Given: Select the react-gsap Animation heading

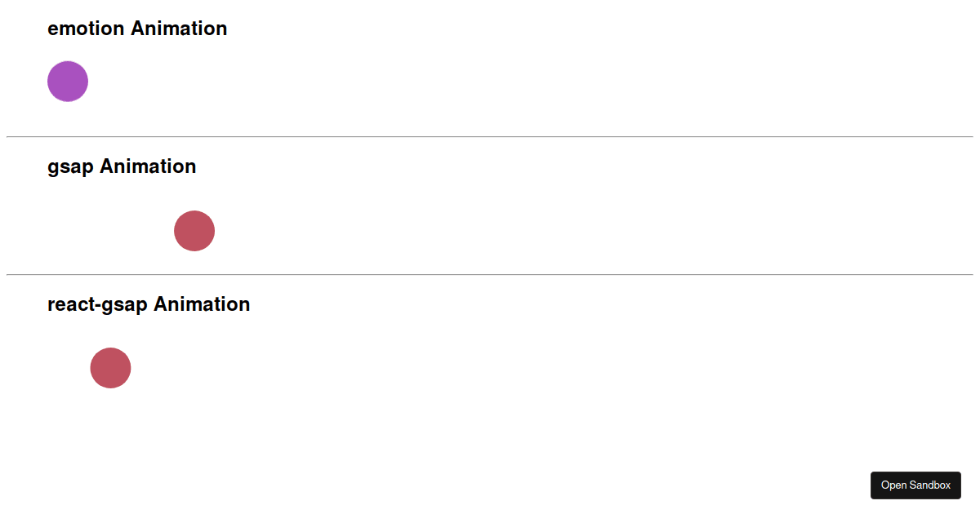Looking at the screenshot, I should coord(149,304).
